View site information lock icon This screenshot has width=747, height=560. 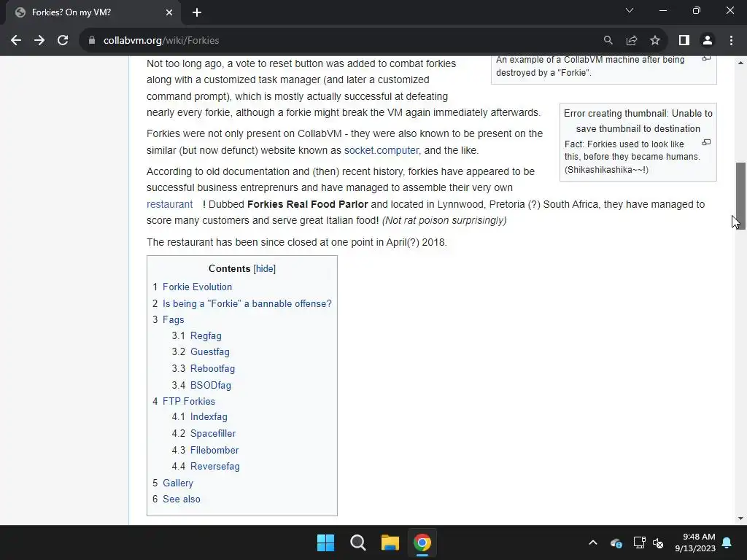pos(92,41)
